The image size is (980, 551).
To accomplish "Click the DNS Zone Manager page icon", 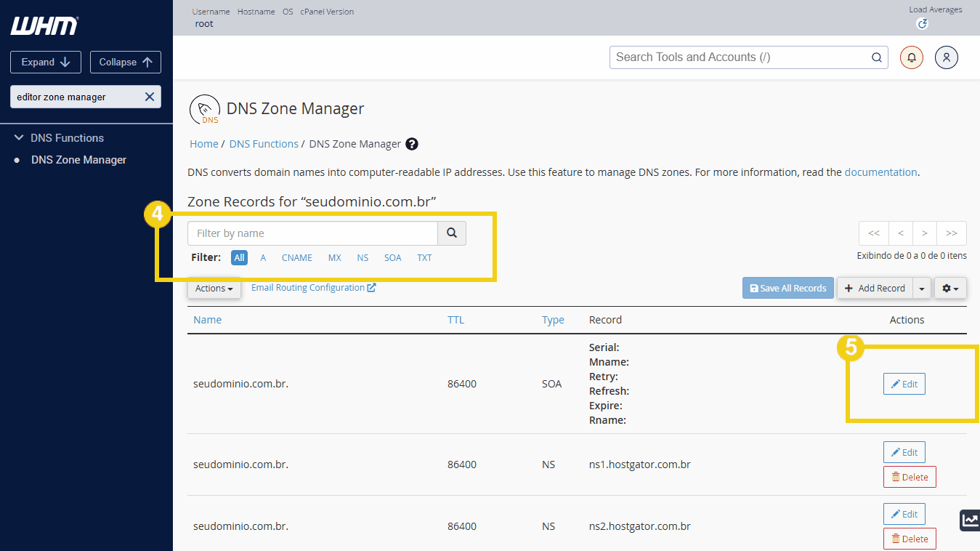I will [x=205, y=109].
